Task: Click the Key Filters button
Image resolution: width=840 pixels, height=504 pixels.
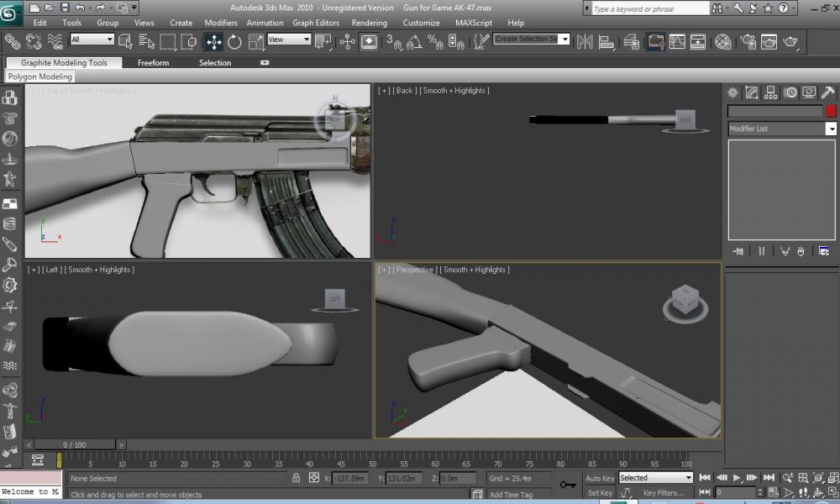Action: (x=664, y=493)
